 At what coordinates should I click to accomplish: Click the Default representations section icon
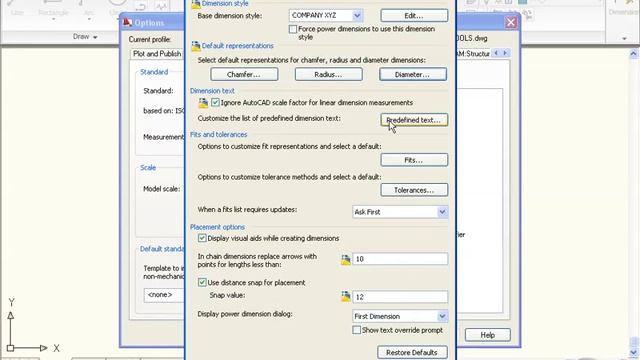click(x=196, y=46)
